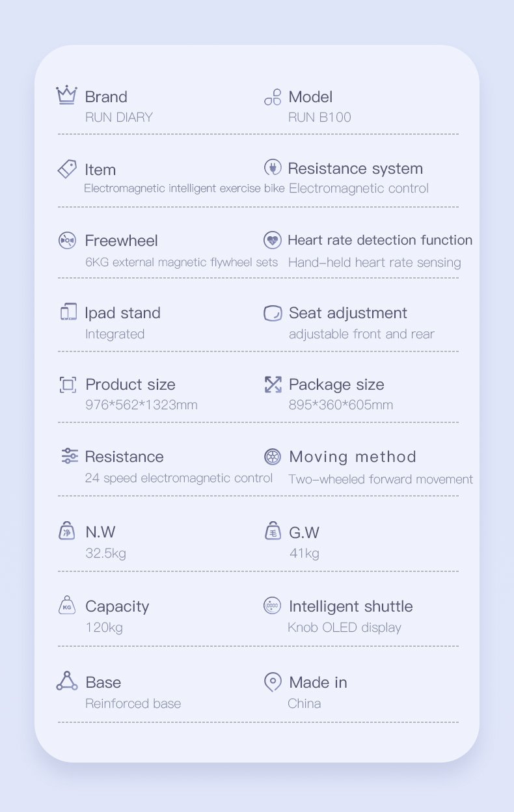Click the Base triangle icon
The height and width of the screenshot is (812, 514).
coord(67,681)
